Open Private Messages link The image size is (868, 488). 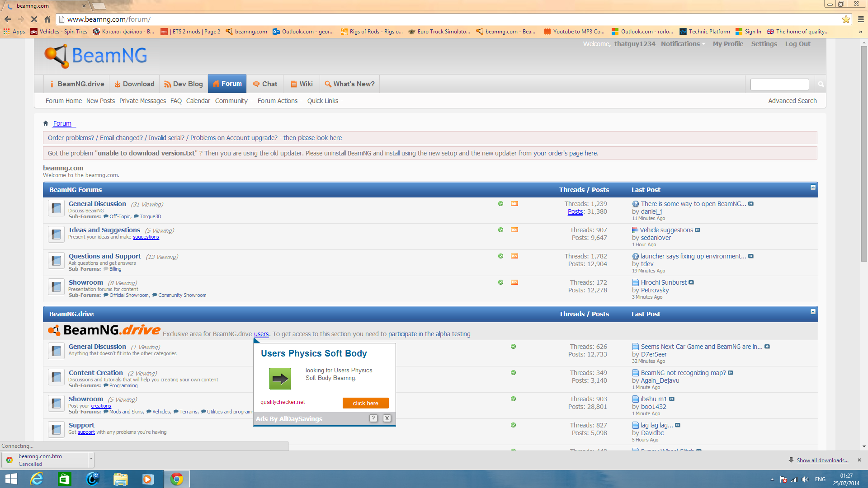[142, 101]
